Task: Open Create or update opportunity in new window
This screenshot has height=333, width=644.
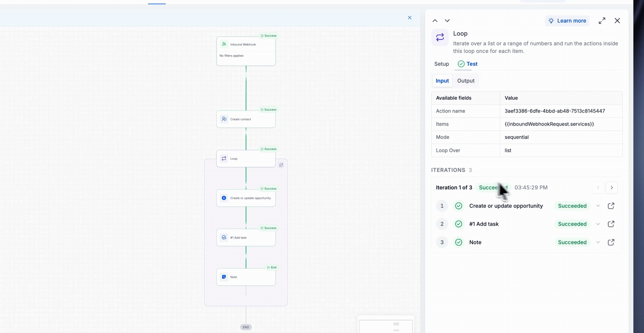Action: click(611, 206)
